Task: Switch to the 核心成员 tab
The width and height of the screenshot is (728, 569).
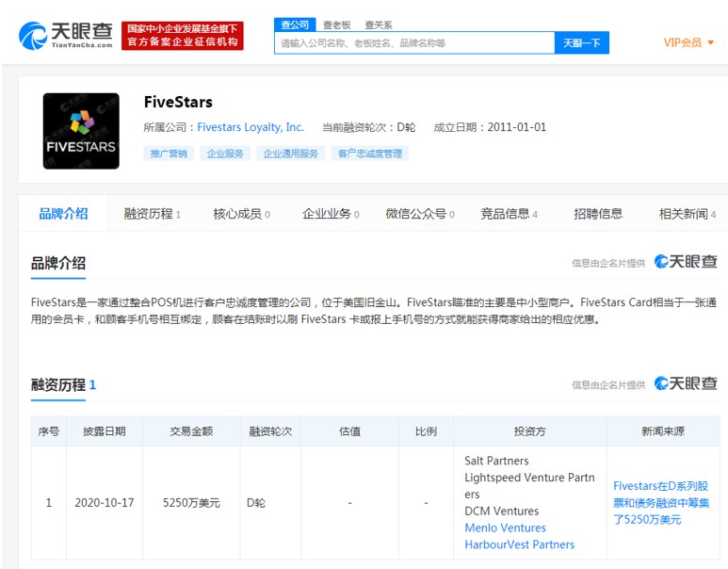Action: pos(241,214)
